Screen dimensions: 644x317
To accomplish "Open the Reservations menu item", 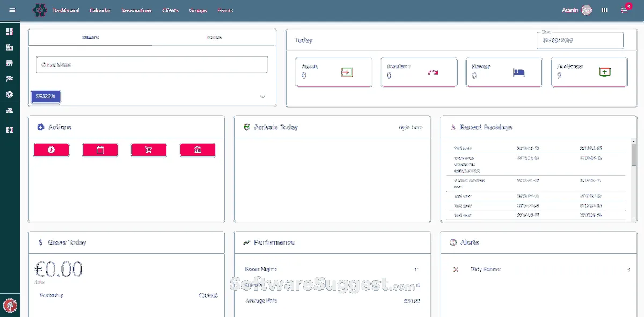I will (136, 10).
